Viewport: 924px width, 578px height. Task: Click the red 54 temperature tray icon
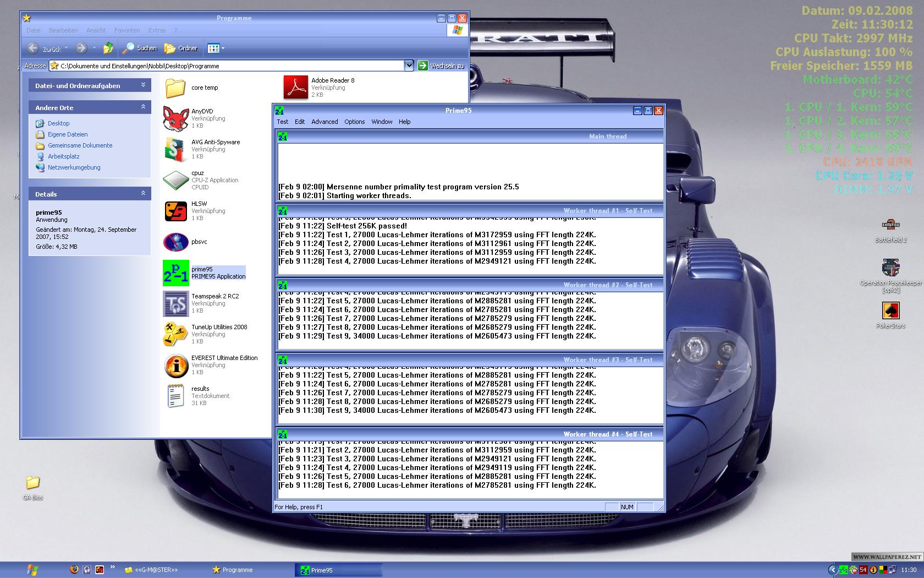coord(864,570)
